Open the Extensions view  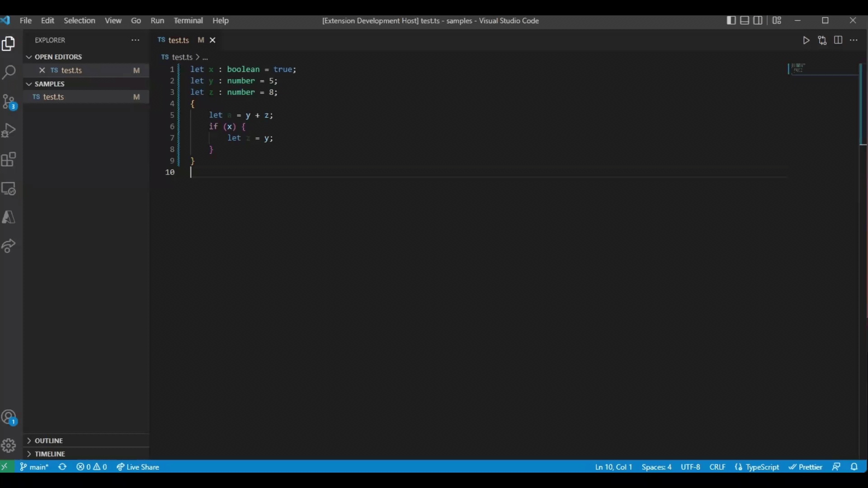click(9, 159)
